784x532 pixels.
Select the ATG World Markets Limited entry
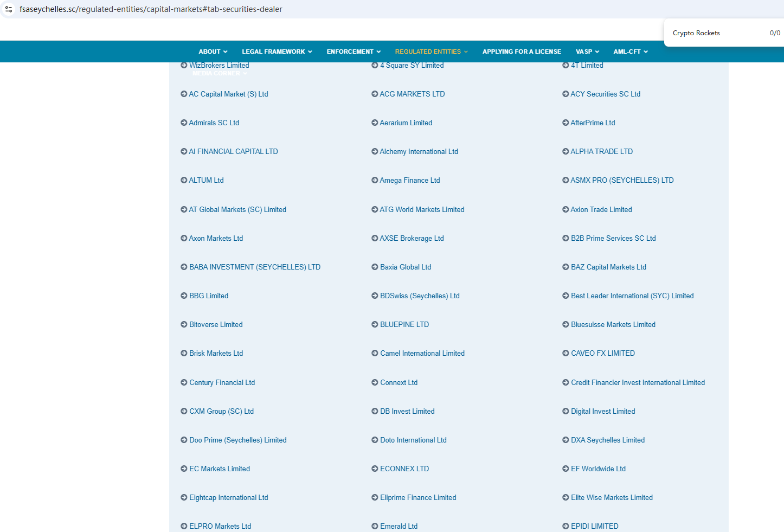tap(422, 209)
